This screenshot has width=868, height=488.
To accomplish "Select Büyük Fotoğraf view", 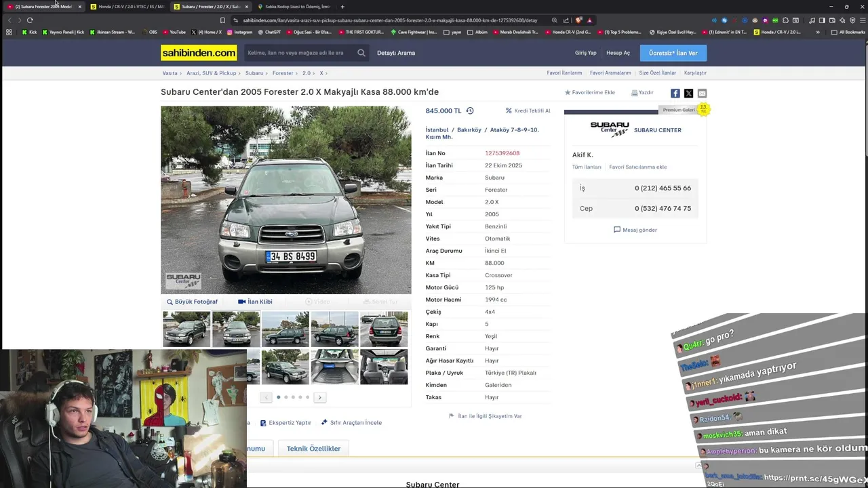I will (x=192, y=302).
